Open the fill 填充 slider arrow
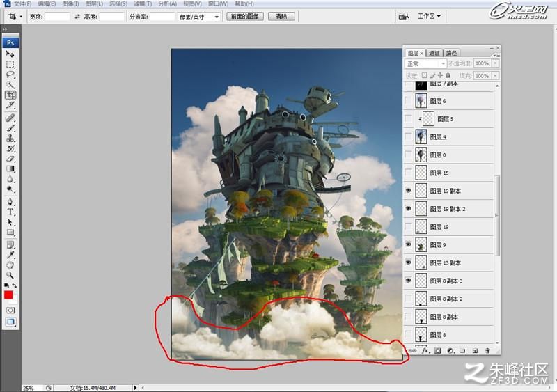 tap(495, 76)
